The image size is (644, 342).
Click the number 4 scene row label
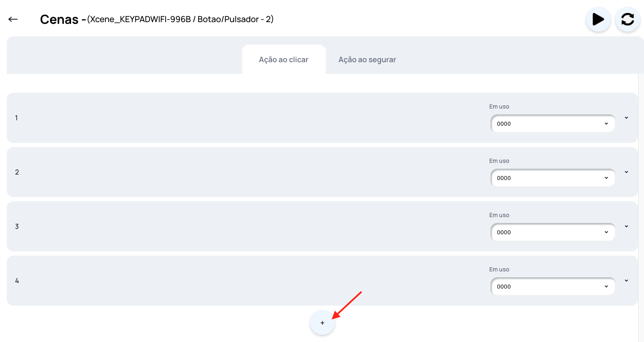[x=17, y=281]
